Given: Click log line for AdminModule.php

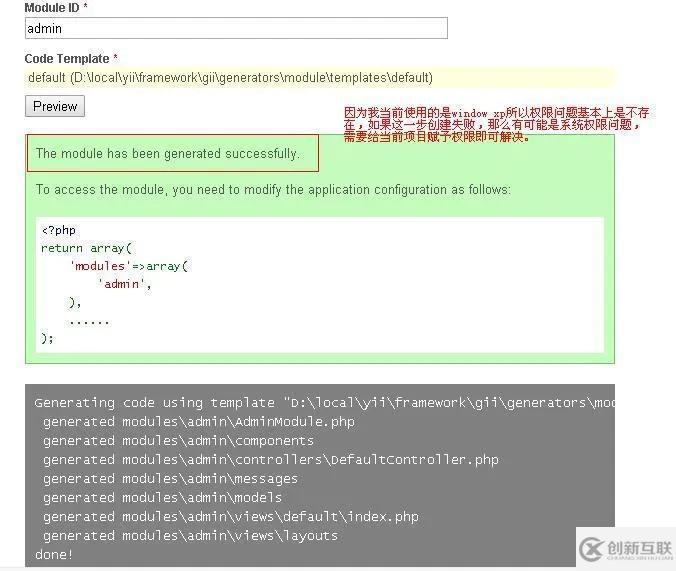Looking at the screenshot, I should (199, 422).
